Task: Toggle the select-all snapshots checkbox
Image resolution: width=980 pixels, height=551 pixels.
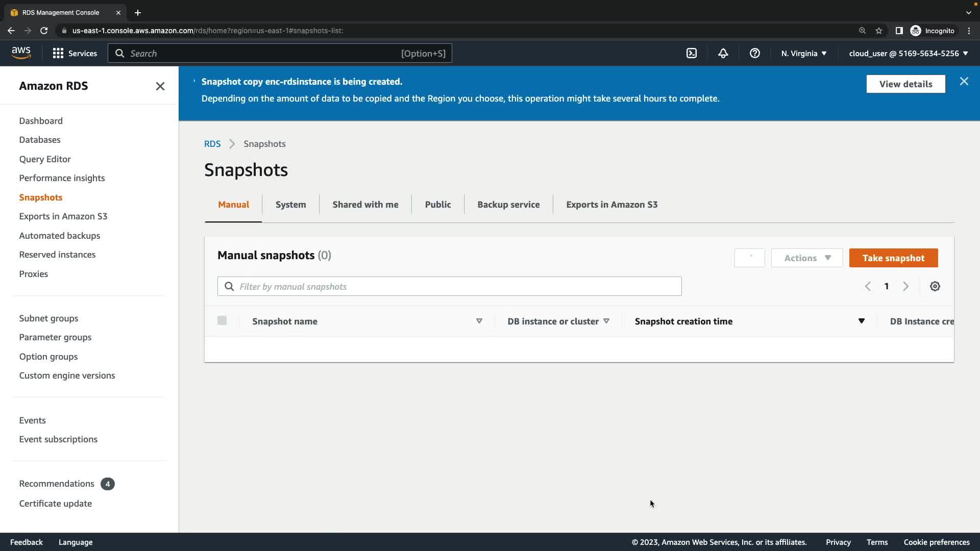Action: [222, 320]
